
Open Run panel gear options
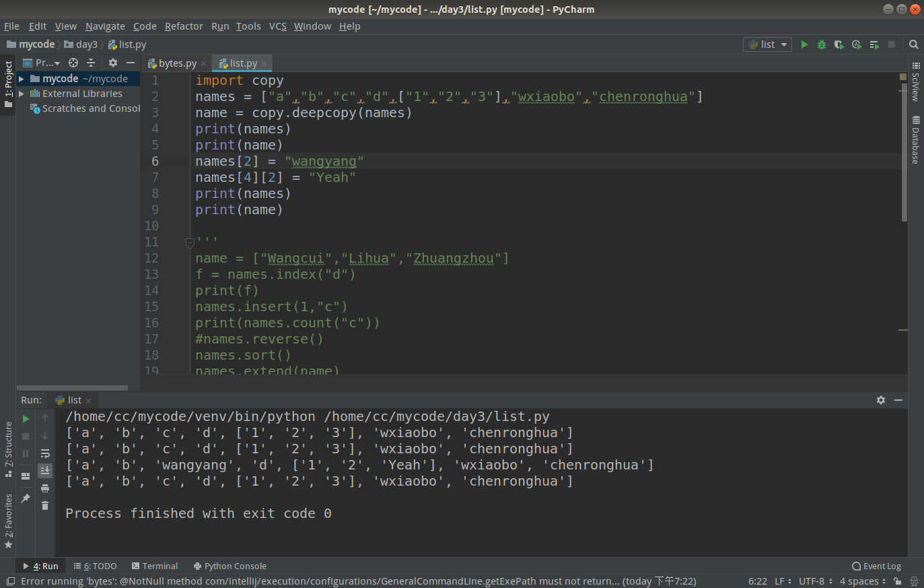coord(881,400)
